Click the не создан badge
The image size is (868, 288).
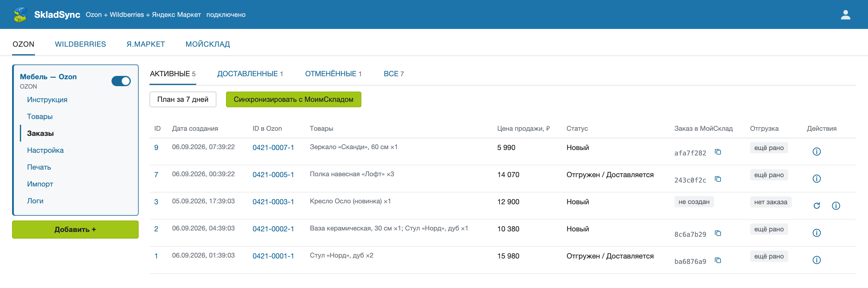point(694,202)
